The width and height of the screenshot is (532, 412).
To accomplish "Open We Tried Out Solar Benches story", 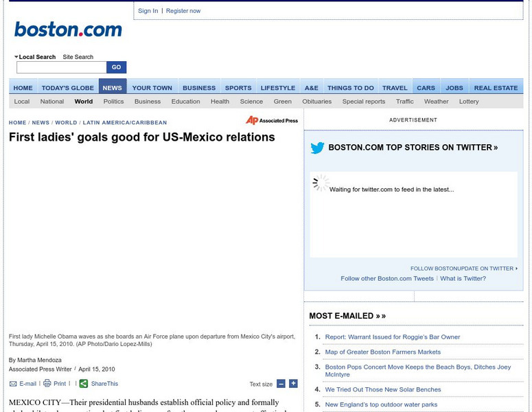I will pyautogui.click(x=383, y=389).
